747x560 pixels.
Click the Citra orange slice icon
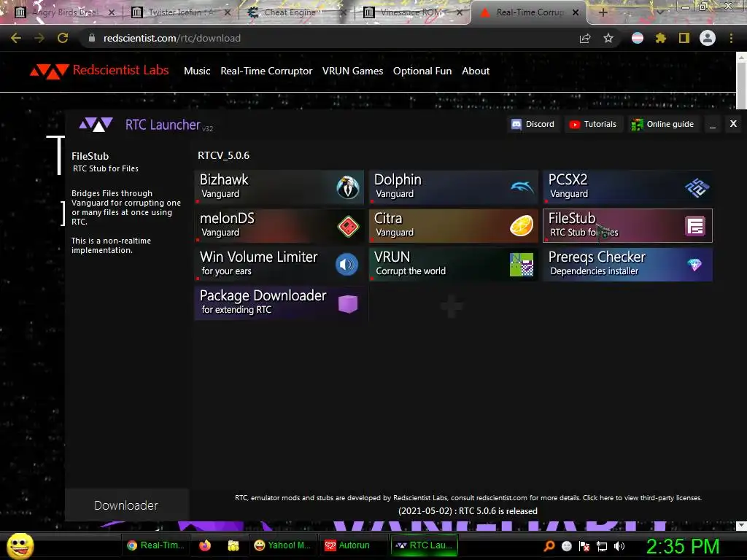coord(522,226)
